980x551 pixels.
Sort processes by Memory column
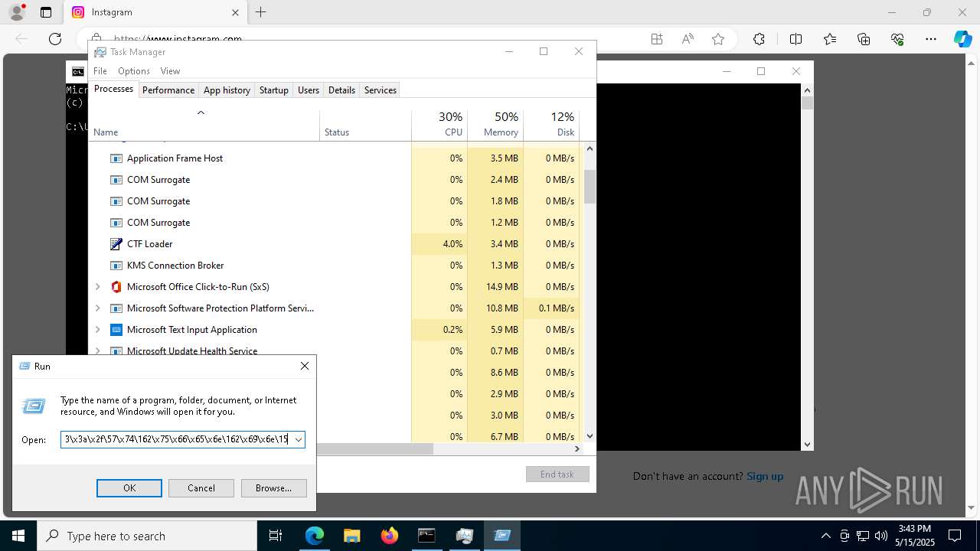[495, 125]
